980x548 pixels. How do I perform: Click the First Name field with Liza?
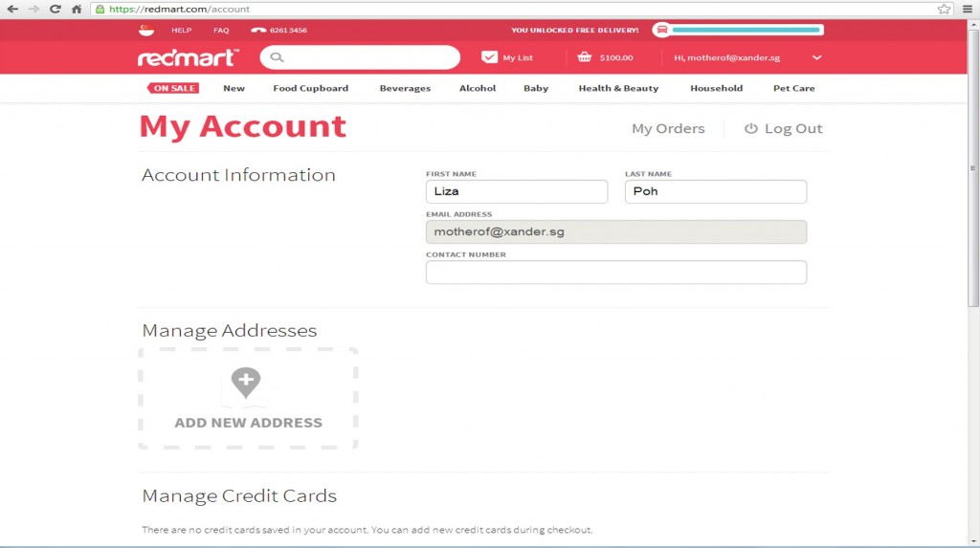pos(517,191)
